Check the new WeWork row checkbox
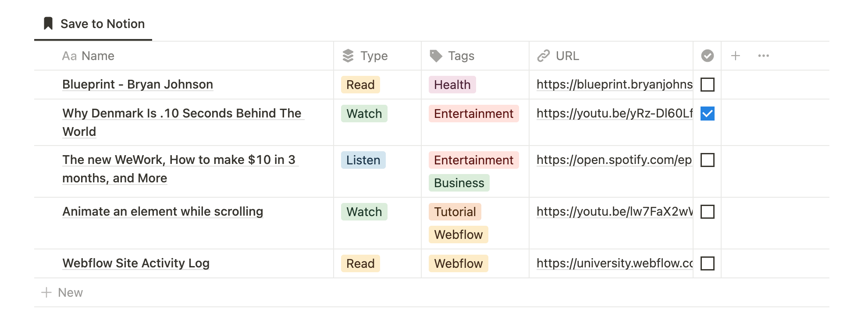The height and width of the screenshot is (327, 868). 708,160
